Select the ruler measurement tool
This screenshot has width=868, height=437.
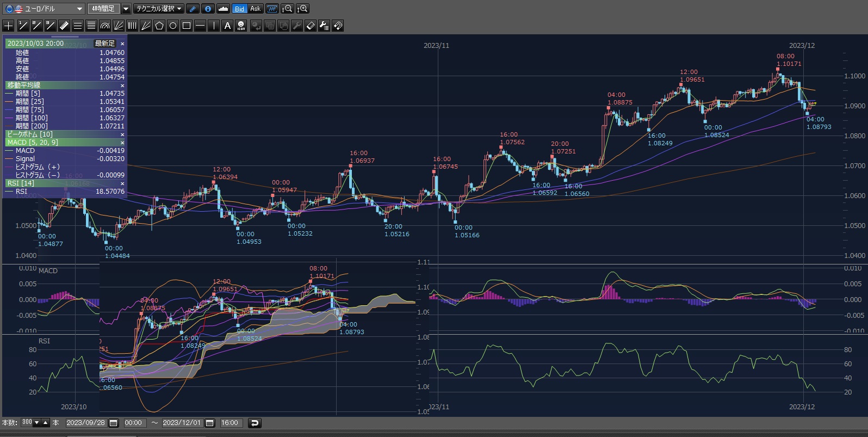click(64, 26)
